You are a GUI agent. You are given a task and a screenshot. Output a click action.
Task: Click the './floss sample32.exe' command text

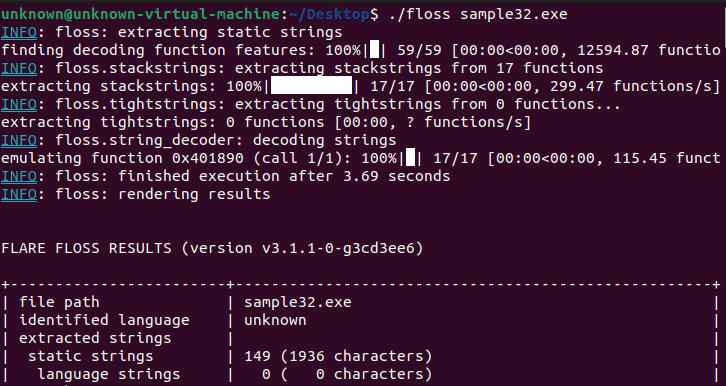point(478,14)
